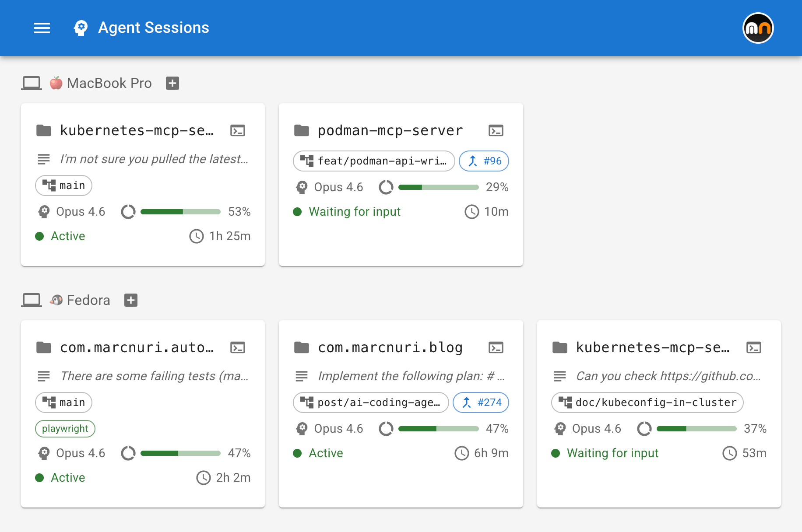Open the terminal for podman-mcp-server
Screen dimensions: 802x532
(496, 130)
